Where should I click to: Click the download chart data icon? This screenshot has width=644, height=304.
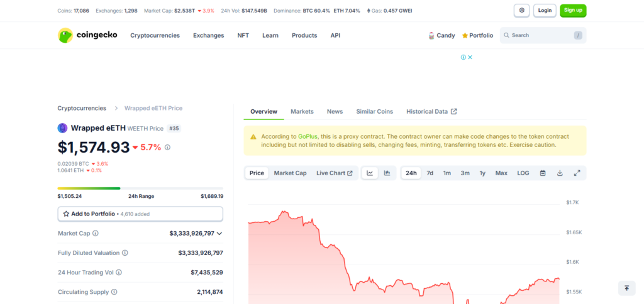coord(559,173)
